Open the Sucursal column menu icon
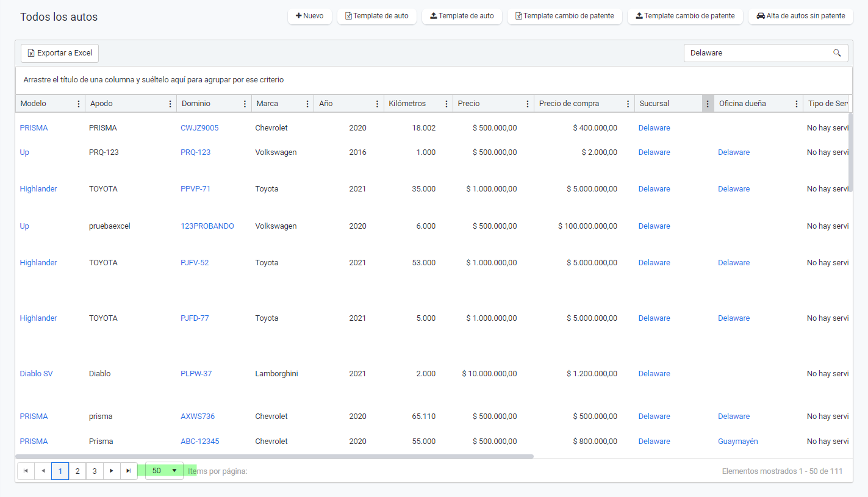The width and height of the screenshot is (868, 497). point(708,104)
